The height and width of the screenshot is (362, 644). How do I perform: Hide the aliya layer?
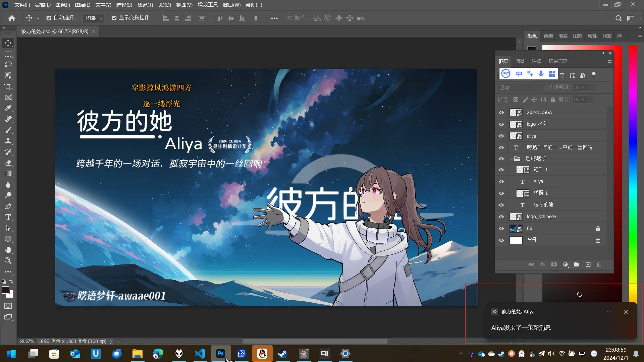tap(501, 136)
